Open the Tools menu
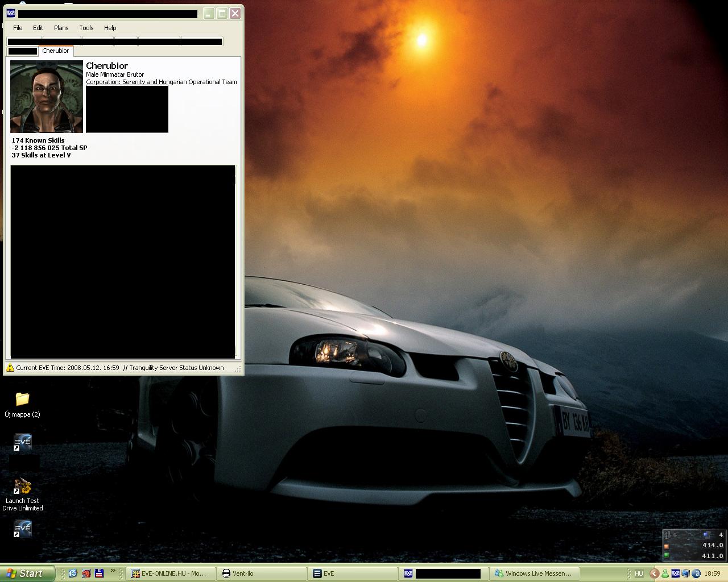Image resolution: width=728 pixels, height=582 pixels. [86, 28]
